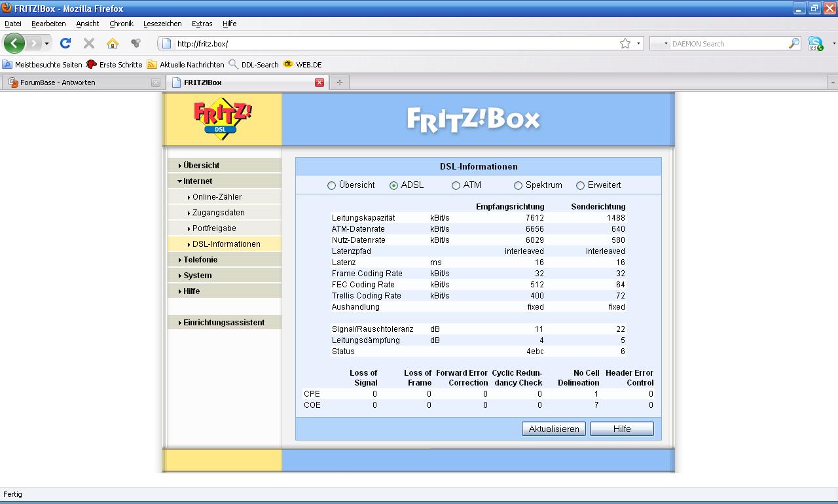Reload the page with the refresh icon
838x504 pixels.
click(65, 43)
